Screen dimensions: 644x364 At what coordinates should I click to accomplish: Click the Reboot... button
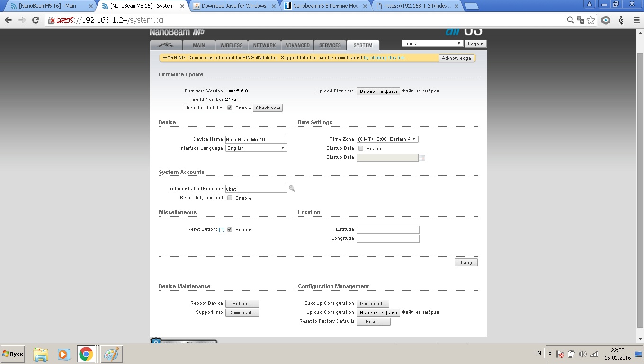tap(242, 304)
